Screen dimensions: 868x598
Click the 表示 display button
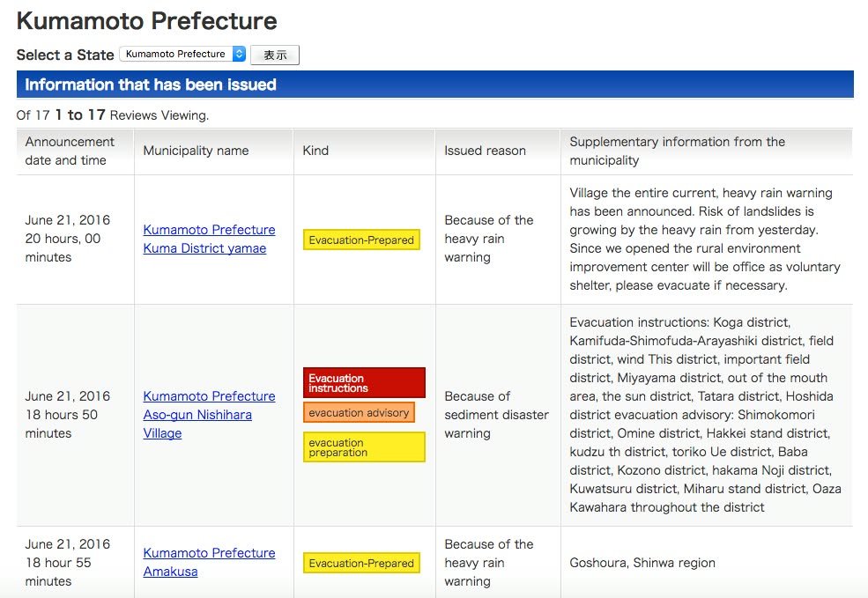(x=275, y=55)
